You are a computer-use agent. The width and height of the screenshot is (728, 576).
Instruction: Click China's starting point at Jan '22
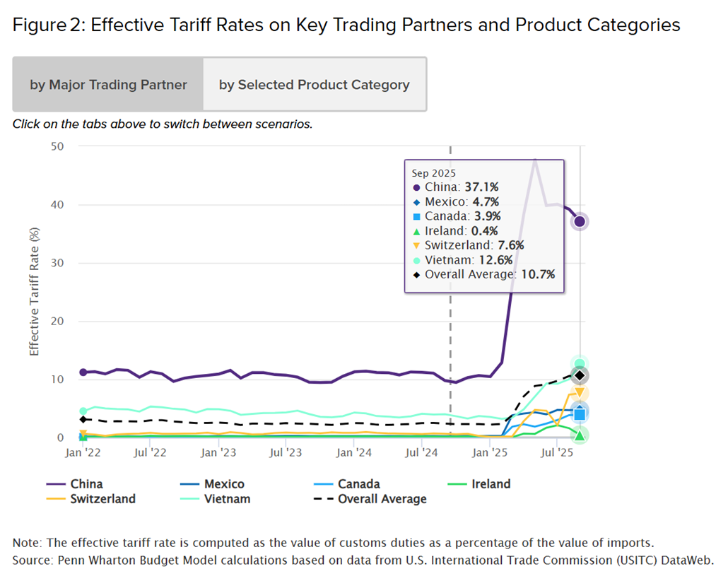click(x=83, y=372)
